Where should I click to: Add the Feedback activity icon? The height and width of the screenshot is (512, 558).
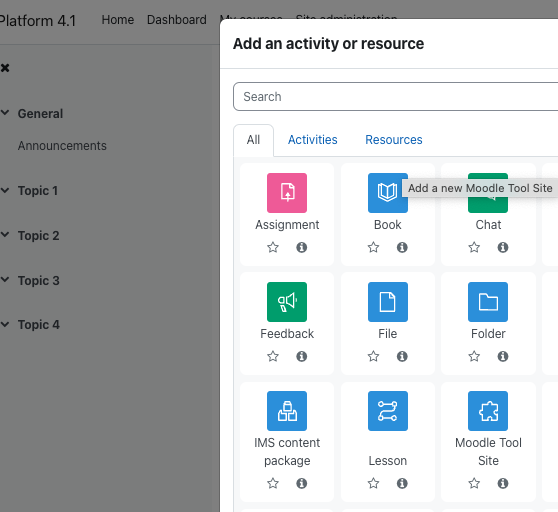pos(287,302)
